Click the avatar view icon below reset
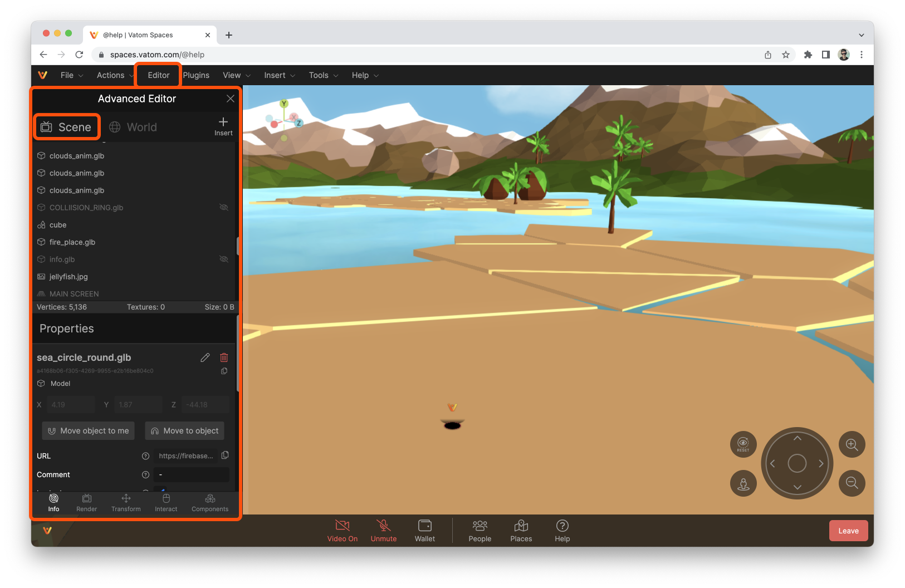 coord(743,483)
